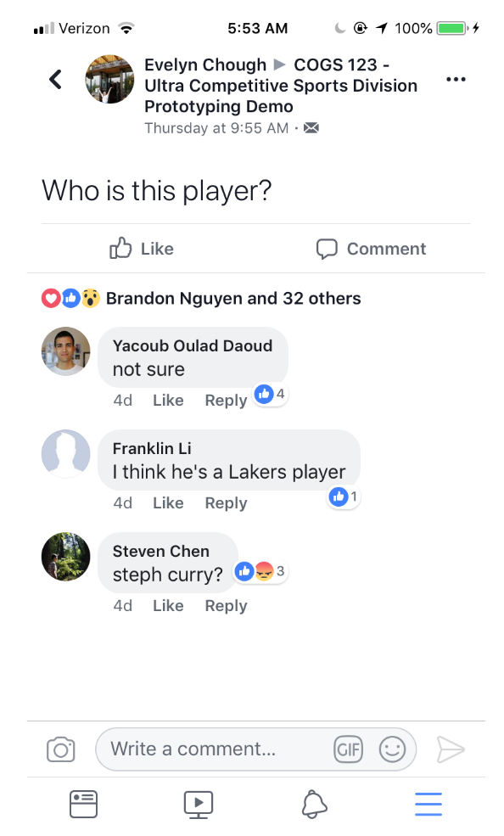Tap the Comment button on post
The image size is (504, 836).
pos(371,249)
